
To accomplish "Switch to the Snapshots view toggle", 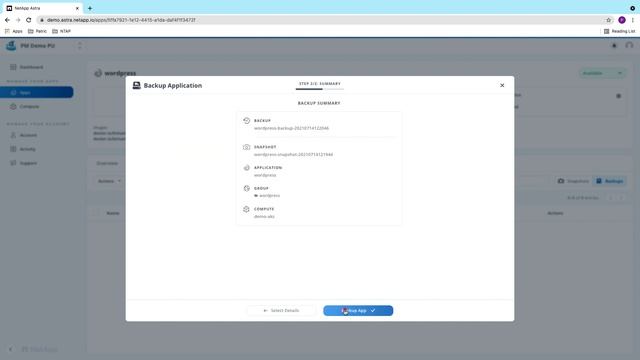I will pos(573,181).
